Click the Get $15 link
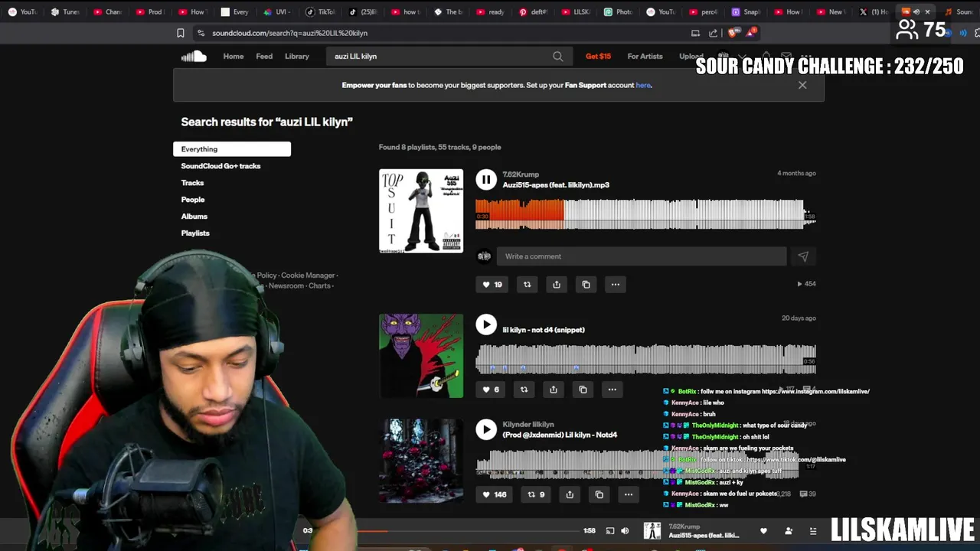The height and width of the screenshot is (551, 980). pos(599,56)
